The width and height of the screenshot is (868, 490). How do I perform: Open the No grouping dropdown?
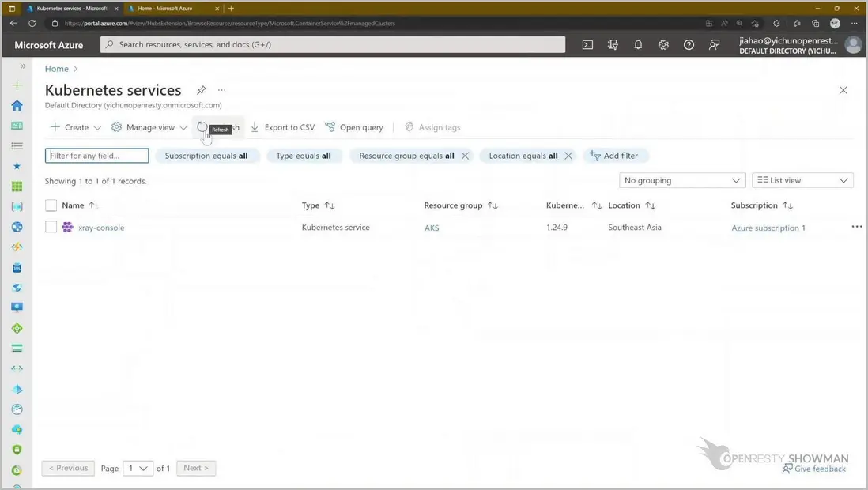click(682, 180)
